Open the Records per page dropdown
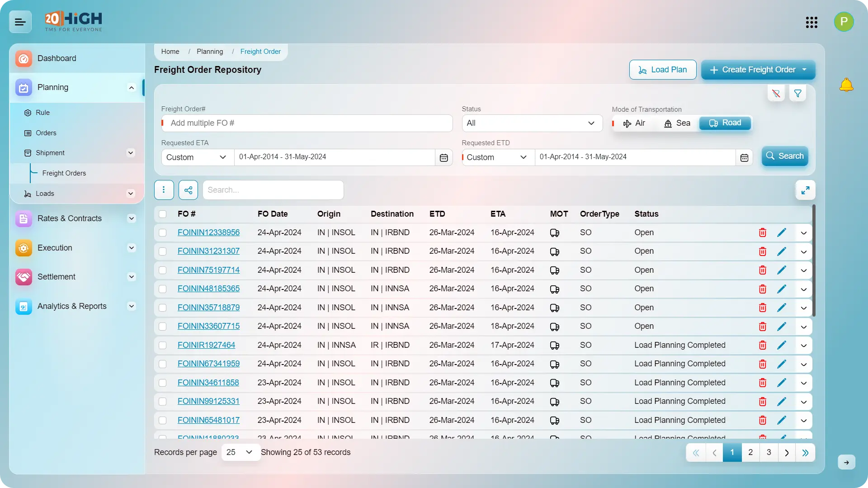 point(240,452)
